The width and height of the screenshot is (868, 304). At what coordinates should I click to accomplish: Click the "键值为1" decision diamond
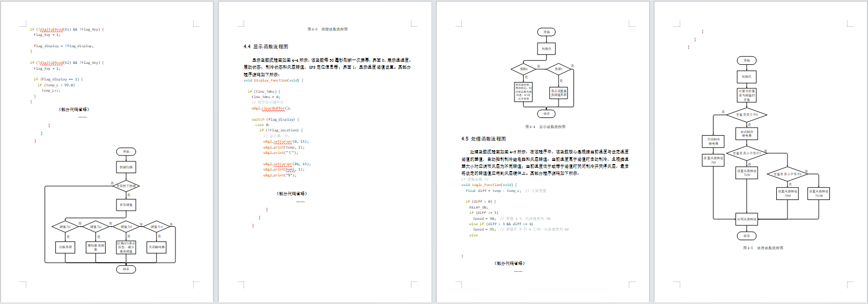point(65,227)
